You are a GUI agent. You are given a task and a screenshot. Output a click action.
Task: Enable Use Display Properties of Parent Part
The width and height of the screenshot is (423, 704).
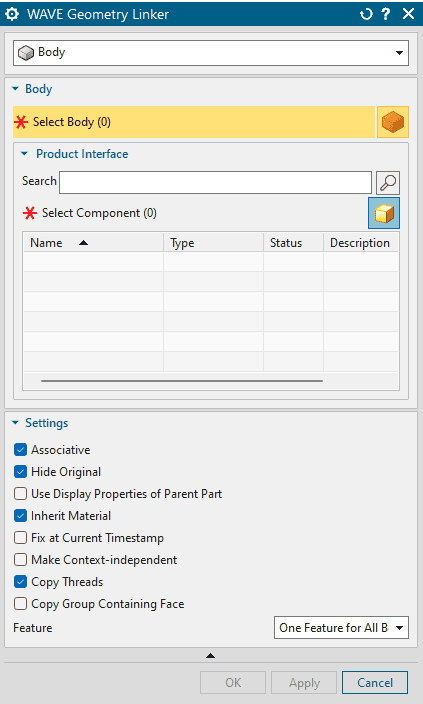(x=20, y=494)
